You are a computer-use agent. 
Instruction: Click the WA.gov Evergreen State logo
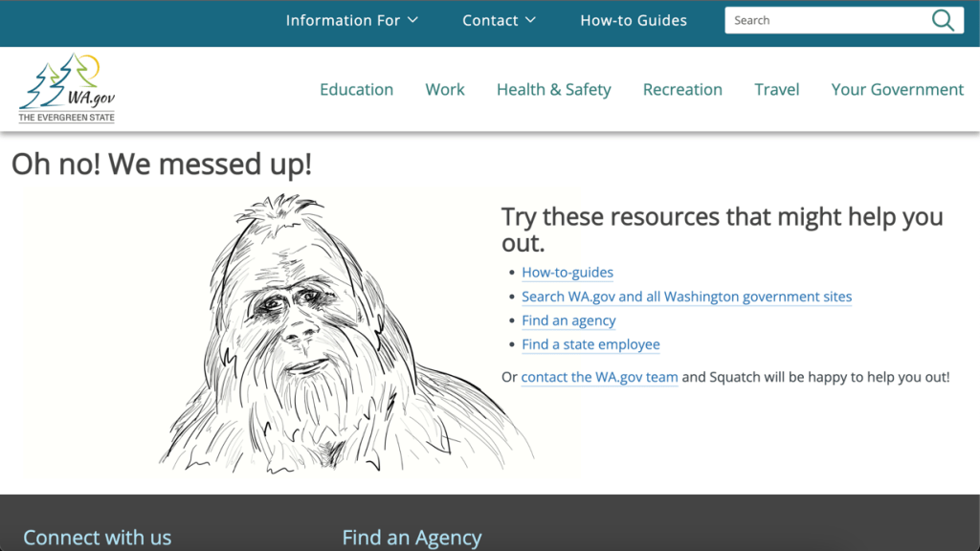click(67, 89)
